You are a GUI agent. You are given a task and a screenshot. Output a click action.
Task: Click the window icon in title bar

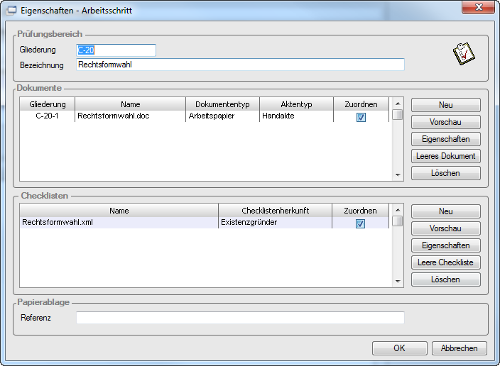coord(11,10)
